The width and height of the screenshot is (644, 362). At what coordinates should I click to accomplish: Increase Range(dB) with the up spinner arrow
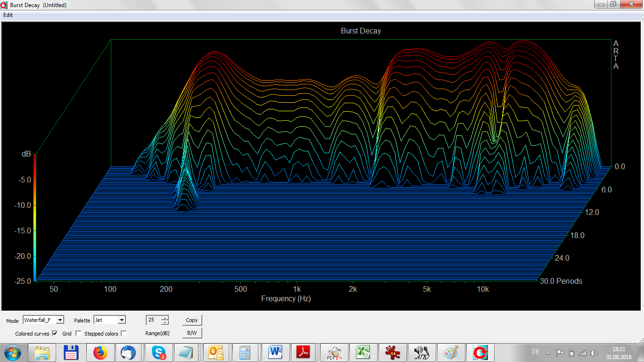[x=165, y=318]
